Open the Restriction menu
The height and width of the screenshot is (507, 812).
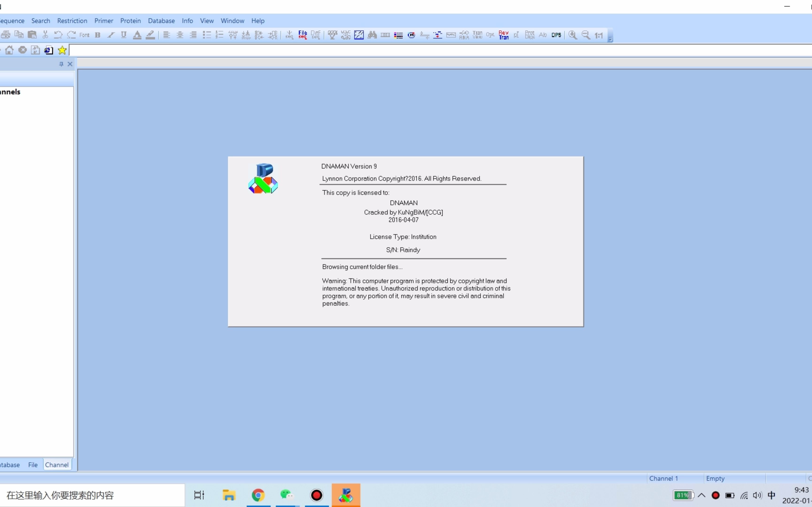coord(72,21)
